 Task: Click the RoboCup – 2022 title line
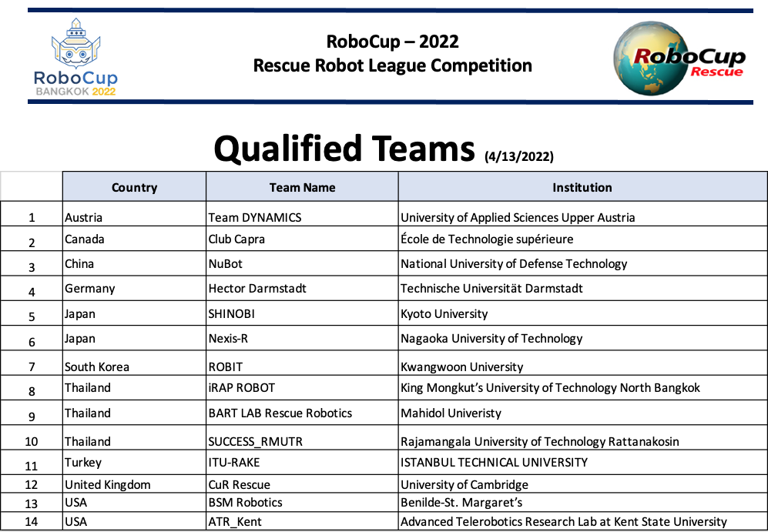click(x=392, y=42)
